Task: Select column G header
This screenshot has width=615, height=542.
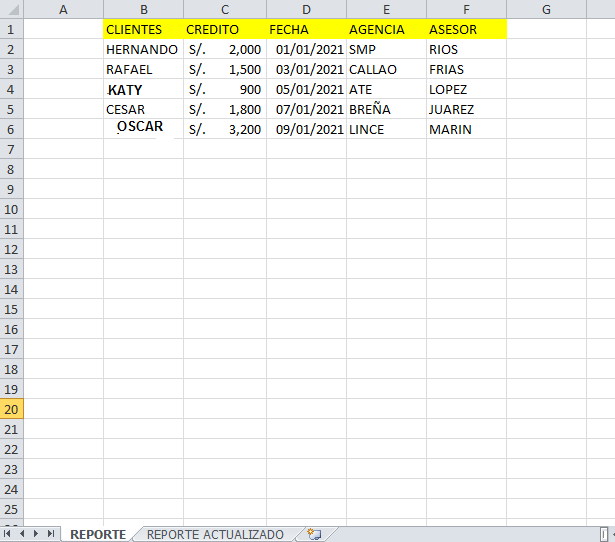Action: pyautogui.click(x=547, y=9)
